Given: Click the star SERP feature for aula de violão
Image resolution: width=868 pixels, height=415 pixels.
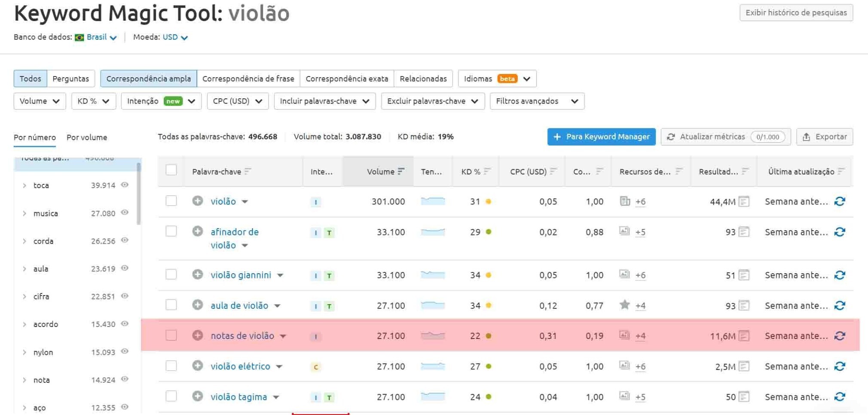Looking at the screenshot, I should 624,305.
